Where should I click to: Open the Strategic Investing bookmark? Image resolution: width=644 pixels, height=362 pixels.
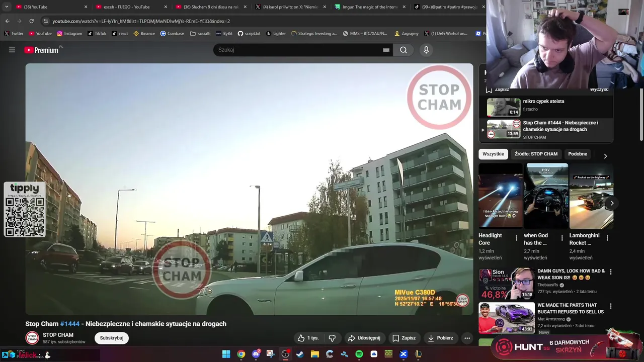(314, 34)
